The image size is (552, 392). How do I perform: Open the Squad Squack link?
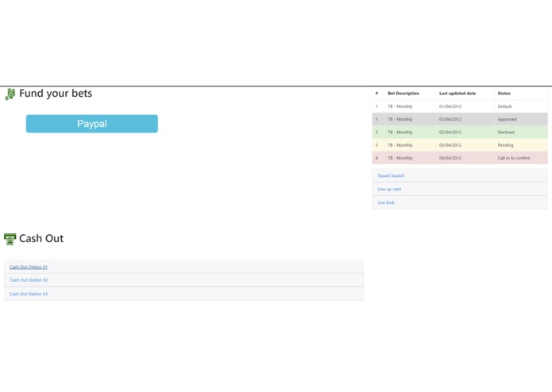pyautogui.click(x=391, y=175)
